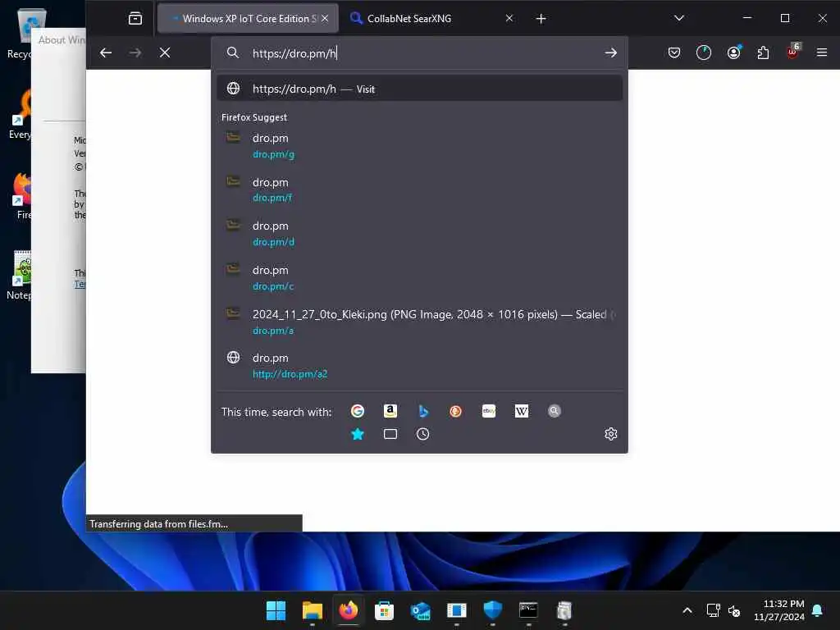This screenshot has width=840, height=630.
Task: Close the CollabNet SearXNG tab
Action: (509, 18)
